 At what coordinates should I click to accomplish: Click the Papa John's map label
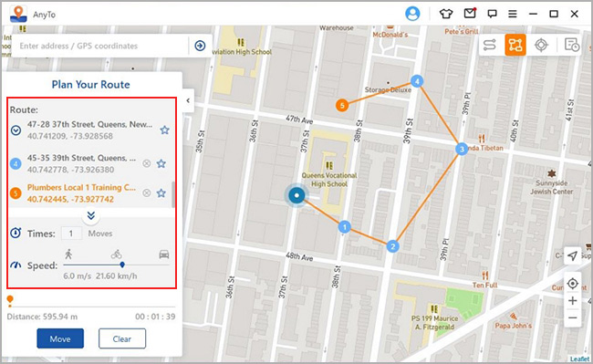tap(514, 326)
